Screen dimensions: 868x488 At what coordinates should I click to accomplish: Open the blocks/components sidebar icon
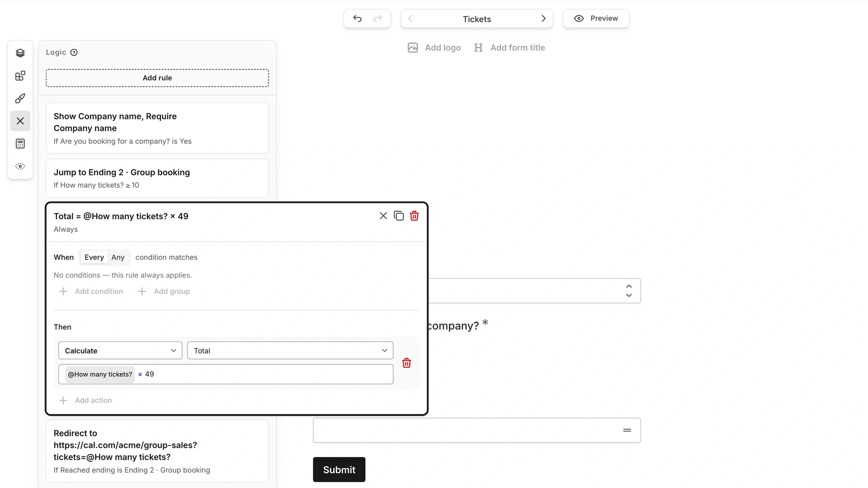[x=20, y=76]
